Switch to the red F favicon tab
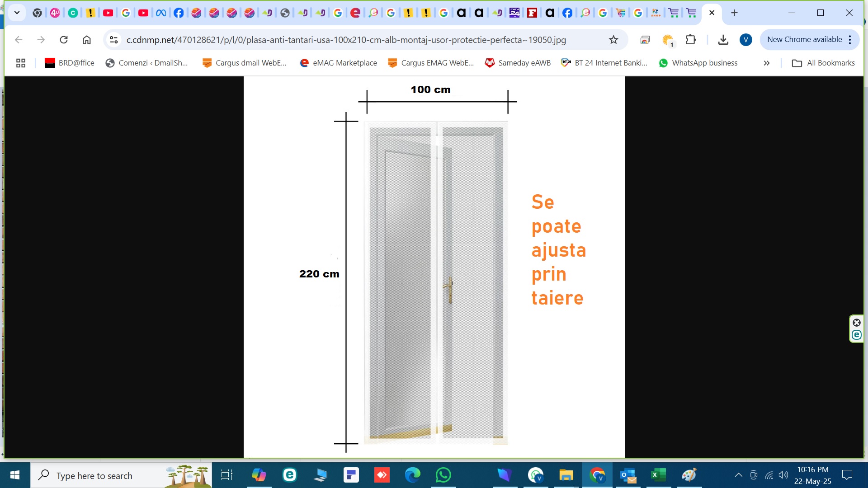Viewport: 868px width, 488px height. click(532, 13)
